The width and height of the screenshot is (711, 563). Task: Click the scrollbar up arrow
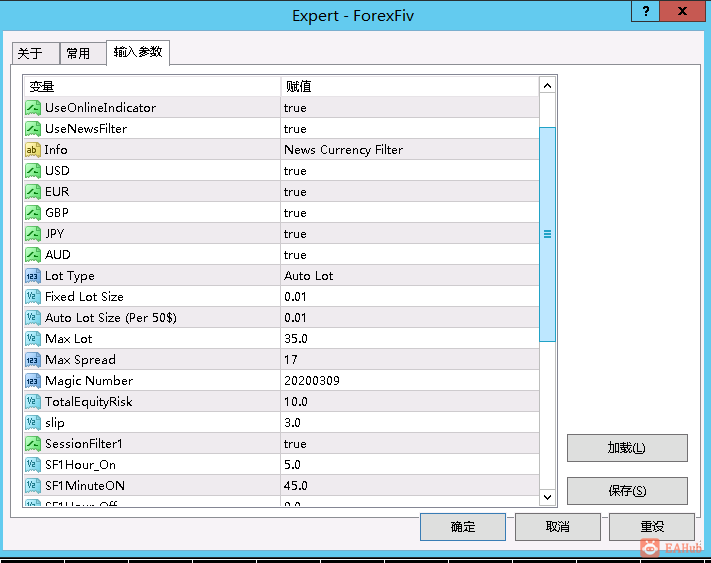[547, 86]
